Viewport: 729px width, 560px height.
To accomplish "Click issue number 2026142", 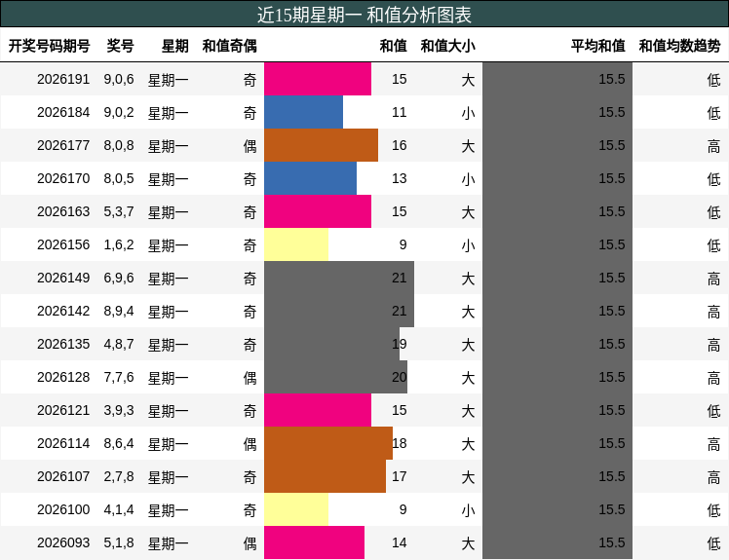I will click(63, 311).
